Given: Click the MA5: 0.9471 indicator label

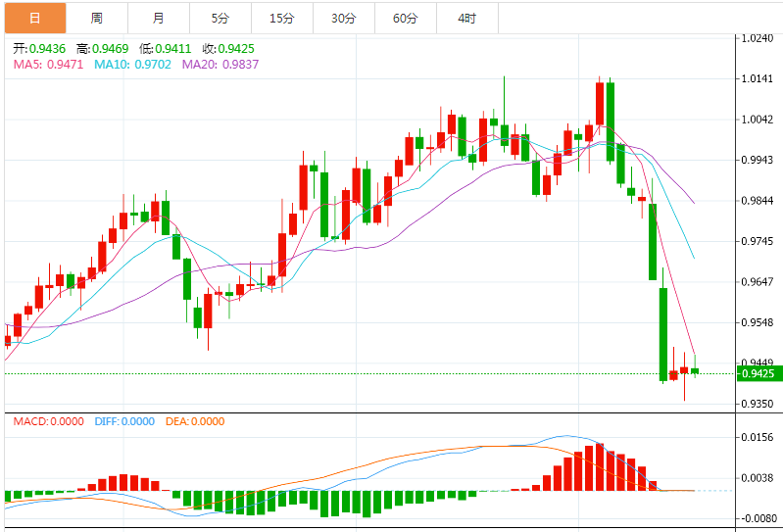Looking at the screenshot, I should [x=48, y=65].
